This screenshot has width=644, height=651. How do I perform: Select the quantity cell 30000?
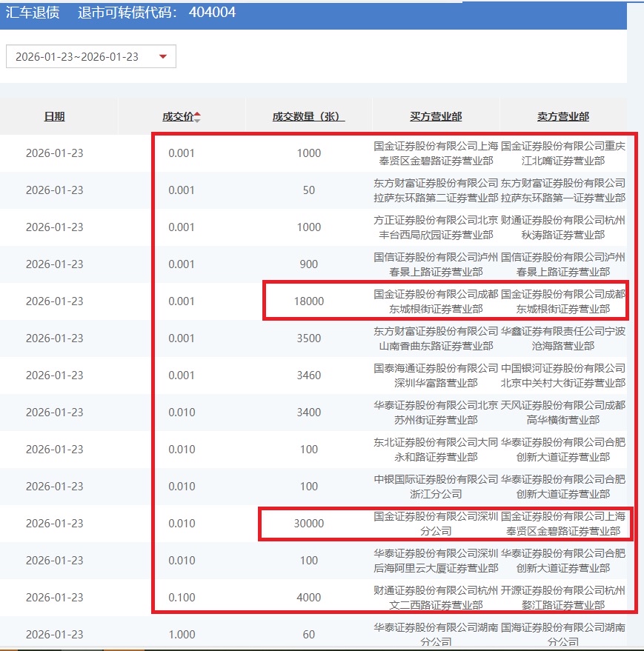[309, 523]
